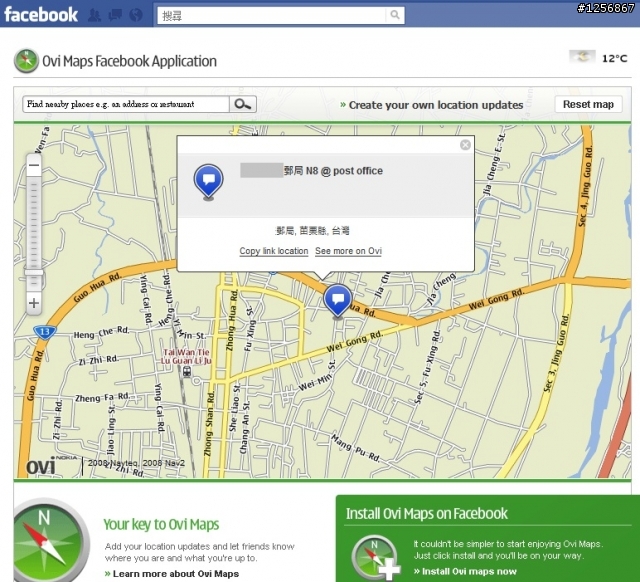Close the location info popup
Viewport: 640px width, 582px height.
[465, 145]
